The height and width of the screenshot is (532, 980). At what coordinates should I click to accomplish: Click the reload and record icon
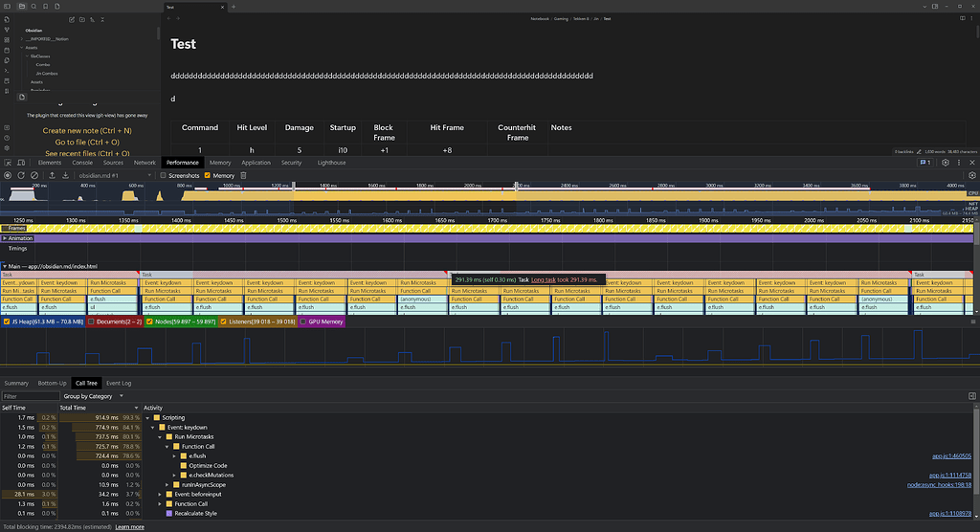click(21, 176)
